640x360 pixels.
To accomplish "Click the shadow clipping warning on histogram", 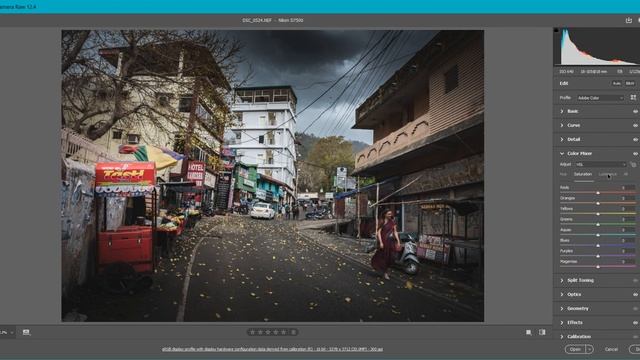I will coord(556,30).
